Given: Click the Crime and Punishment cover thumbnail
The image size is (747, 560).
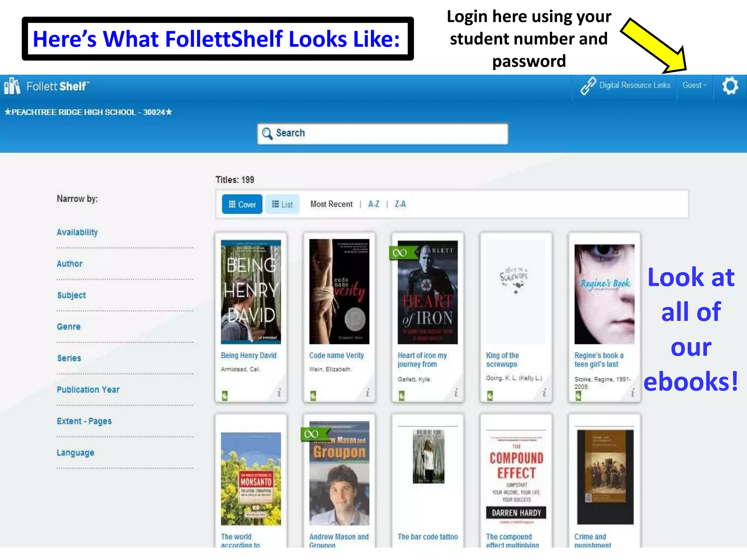Looking at the screenshot, I should pos(605,477).
